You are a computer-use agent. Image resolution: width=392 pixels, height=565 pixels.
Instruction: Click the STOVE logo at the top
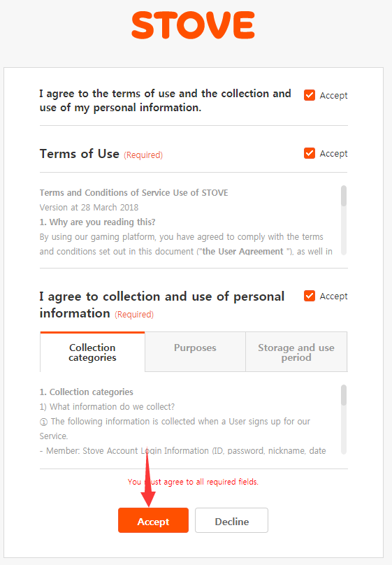(x=193, y=25)
